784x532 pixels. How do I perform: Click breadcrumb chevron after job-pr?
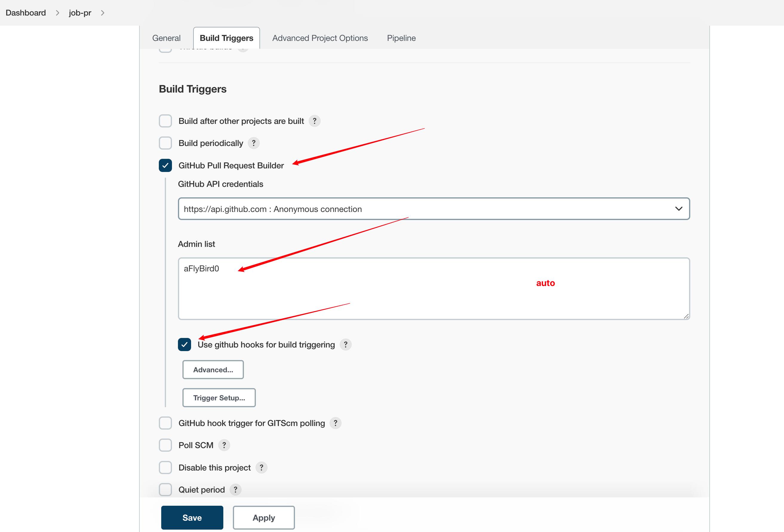coord(103,13)
